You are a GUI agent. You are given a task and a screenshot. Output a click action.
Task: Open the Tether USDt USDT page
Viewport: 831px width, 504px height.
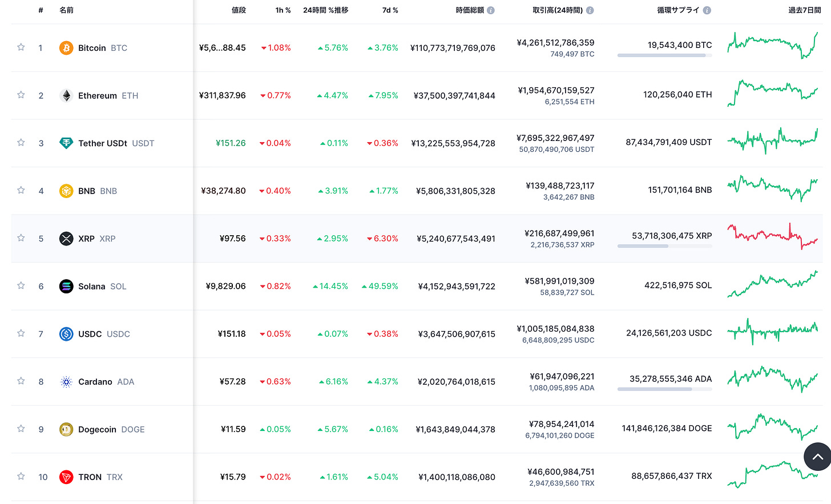click(116, 143)
